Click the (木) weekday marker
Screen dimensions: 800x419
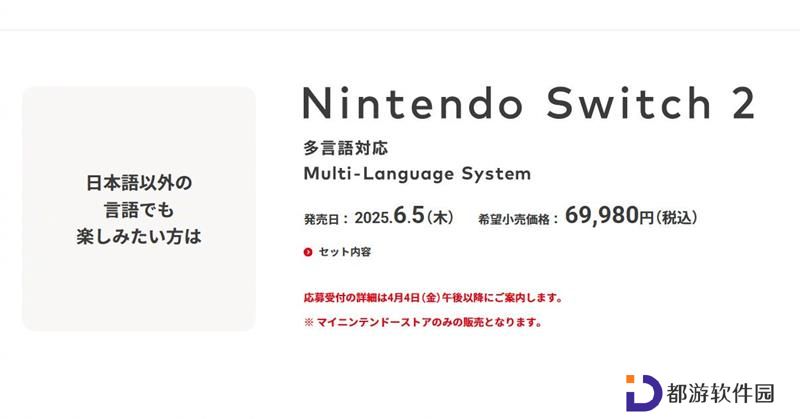(440, 217)
